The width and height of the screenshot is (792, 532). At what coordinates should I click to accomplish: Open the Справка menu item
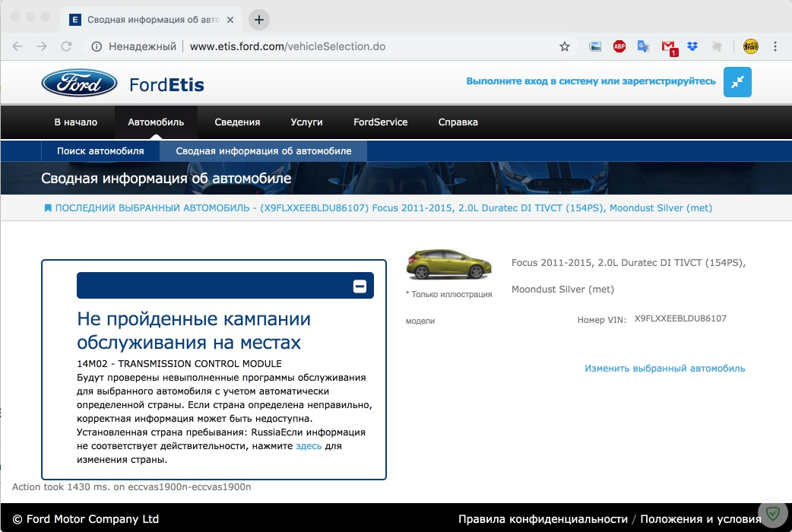(x=458, y=122)
